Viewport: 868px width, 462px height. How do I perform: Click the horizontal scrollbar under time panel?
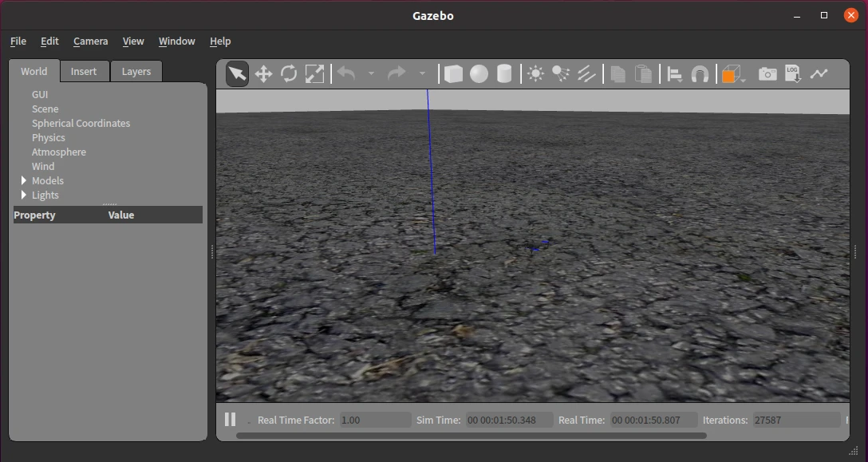point(471,436)
